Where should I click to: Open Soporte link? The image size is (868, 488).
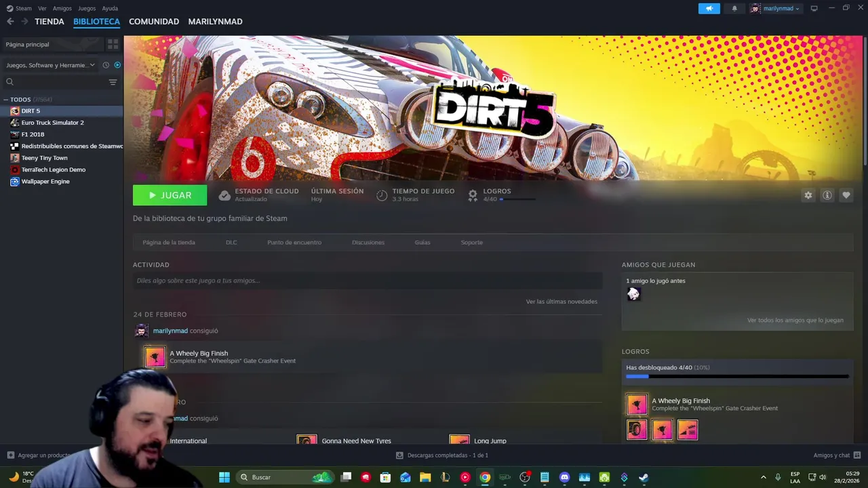(472, 242)
